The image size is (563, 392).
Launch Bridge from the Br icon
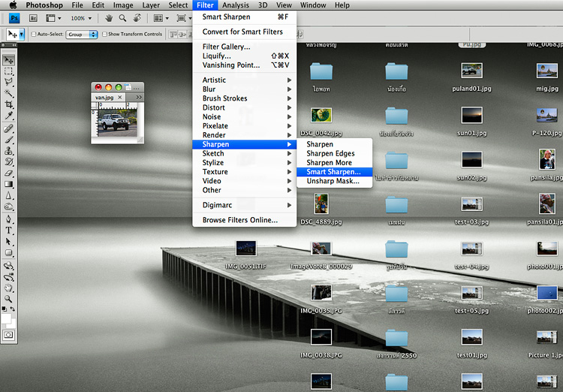coord(35,17)
